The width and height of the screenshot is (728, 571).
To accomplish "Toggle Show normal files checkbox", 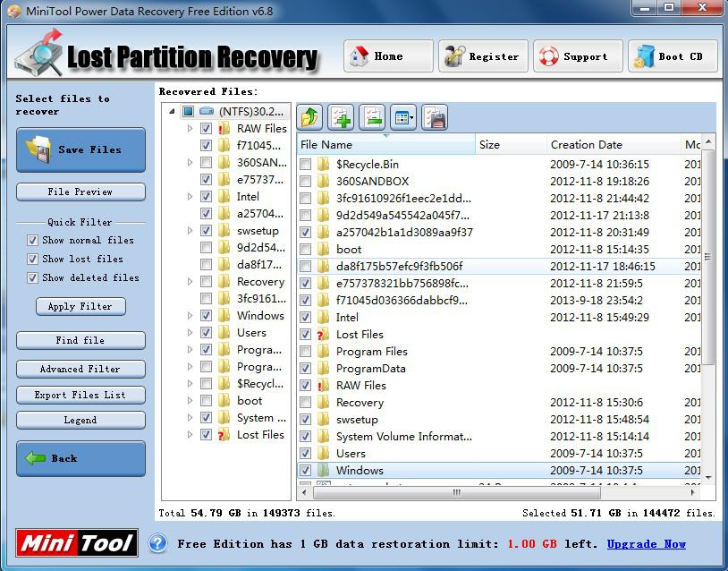I will click(x=32, y=240).
